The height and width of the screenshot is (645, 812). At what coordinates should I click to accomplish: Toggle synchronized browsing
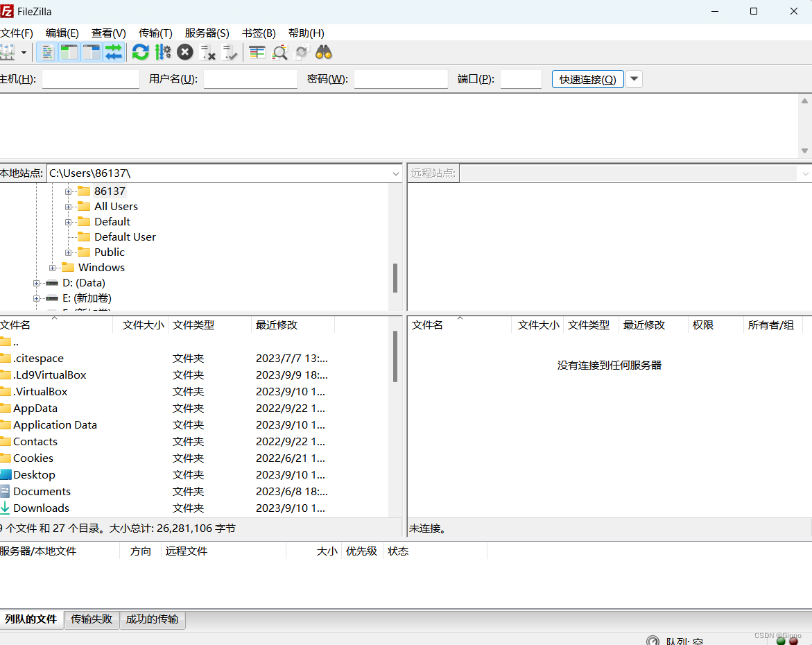coord(302,52)
